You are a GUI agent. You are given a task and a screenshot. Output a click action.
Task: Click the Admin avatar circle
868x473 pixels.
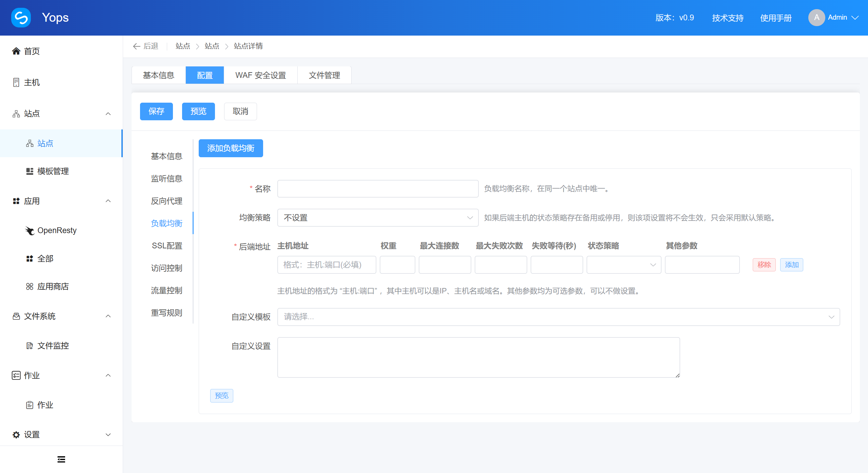[x=816, y=18]
